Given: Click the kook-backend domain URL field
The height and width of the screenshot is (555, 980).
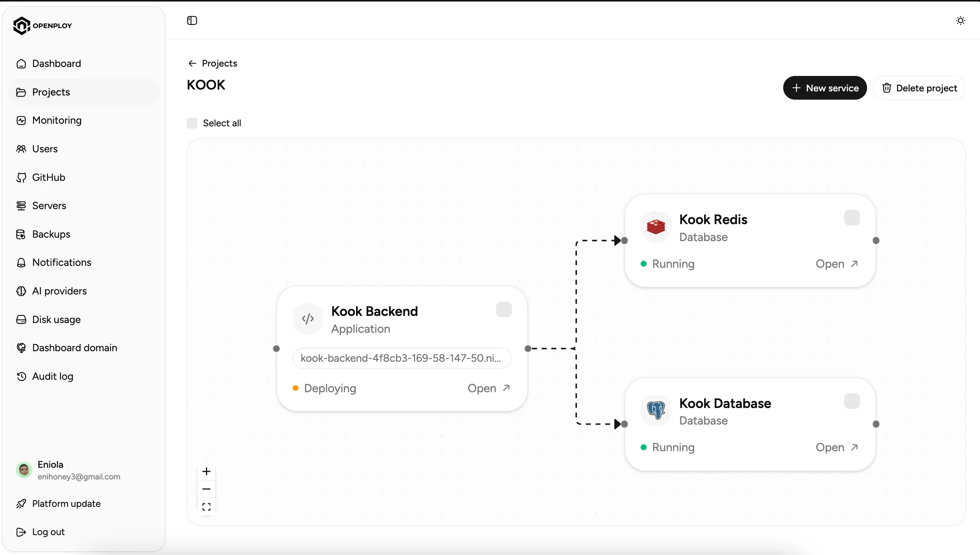Looking at the screenshot, I should [x=402, y=358].
